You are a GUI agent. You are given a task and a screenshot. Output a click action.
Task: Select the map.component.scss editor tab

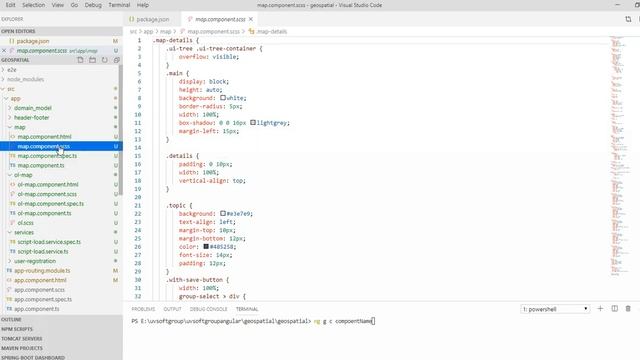point(220,19)
